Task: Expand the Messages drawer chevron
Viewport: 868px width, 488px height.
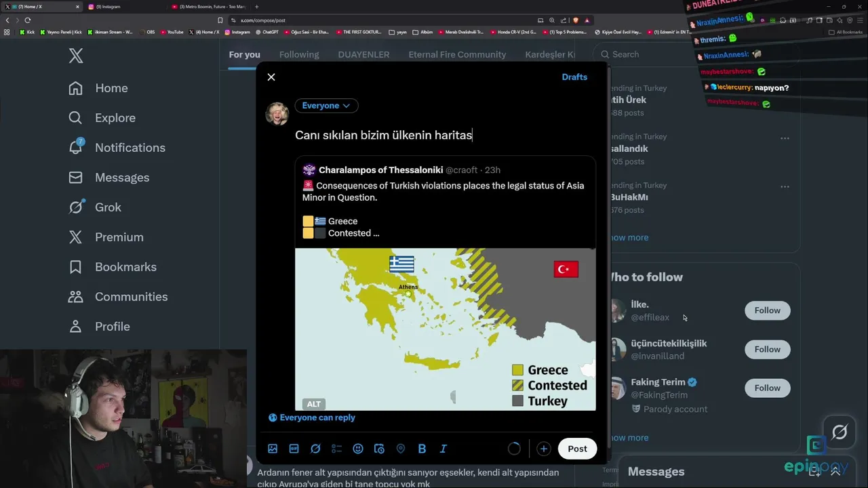Action: point(835,472)
